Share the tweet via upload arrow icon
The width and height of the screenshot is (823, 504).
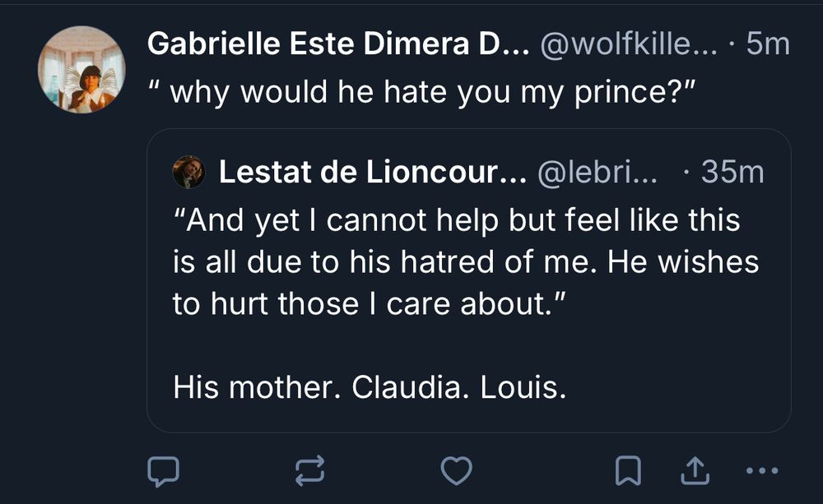click(x=695, y=470)
